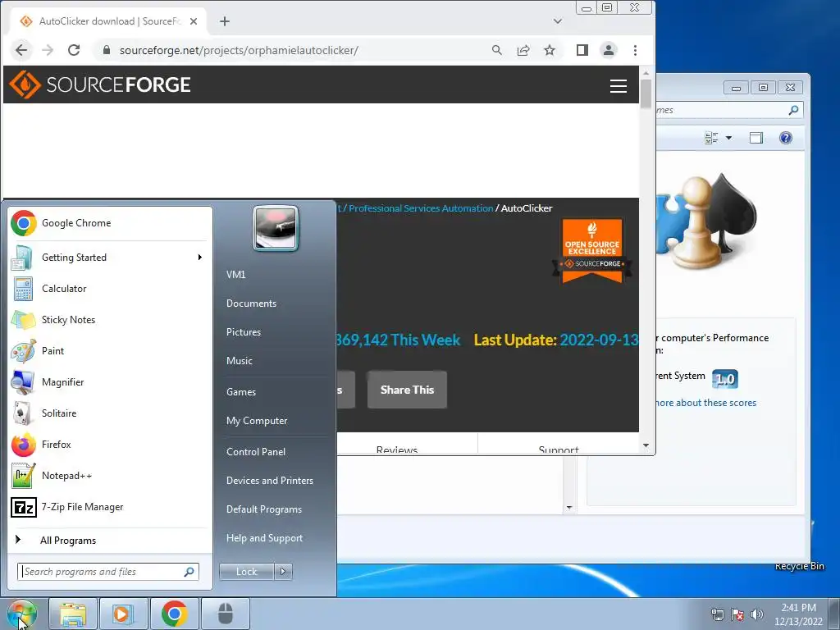This screenshot has height=630, width=840.
Task: Open view options dropdown in Games window
Action: [728, 138]
